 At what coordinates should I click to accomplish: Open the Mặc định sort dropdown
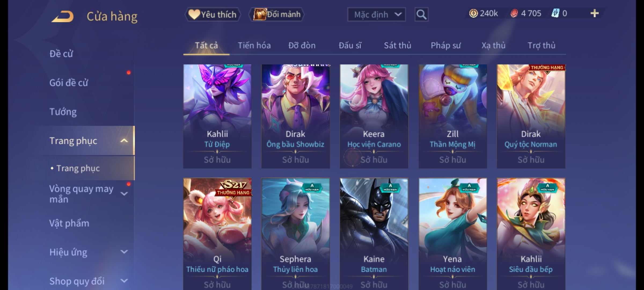(x=376, y=15)
